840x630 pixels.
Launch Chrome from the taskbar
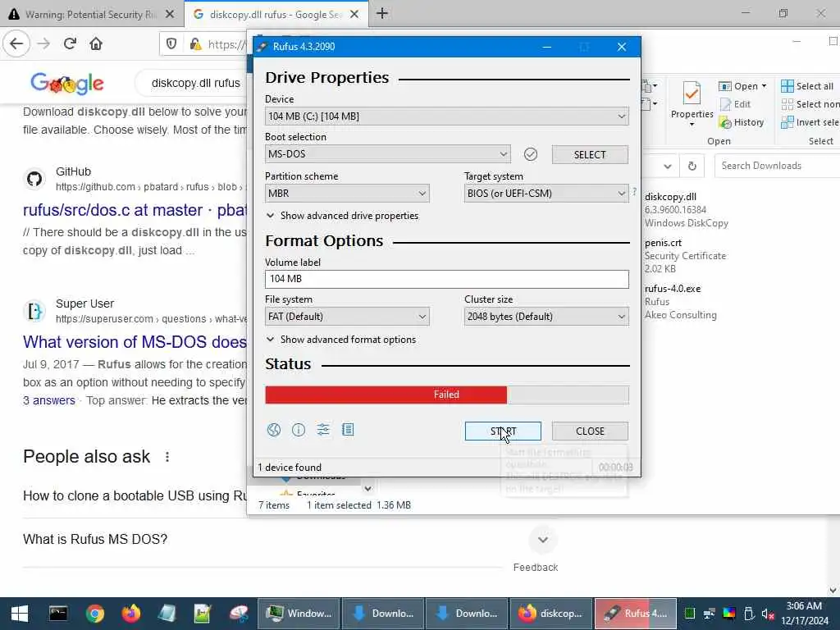click(x=95, y=614)
